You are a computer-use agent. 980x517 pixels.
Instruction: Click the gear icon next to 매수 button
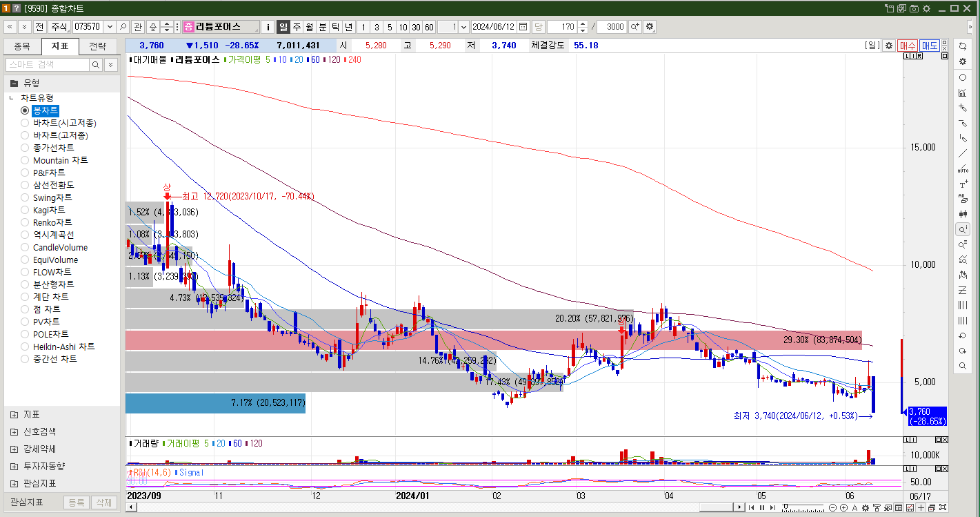889,46
